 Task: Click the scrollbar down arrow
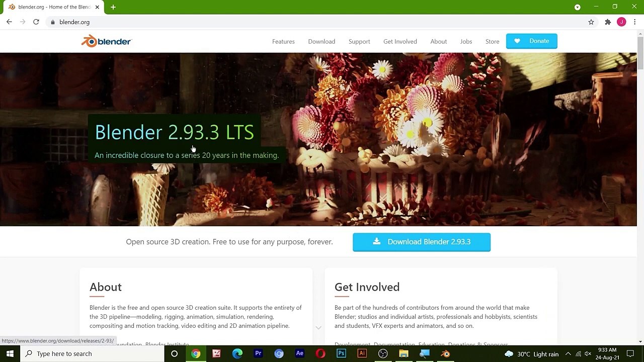click(640, 342)
